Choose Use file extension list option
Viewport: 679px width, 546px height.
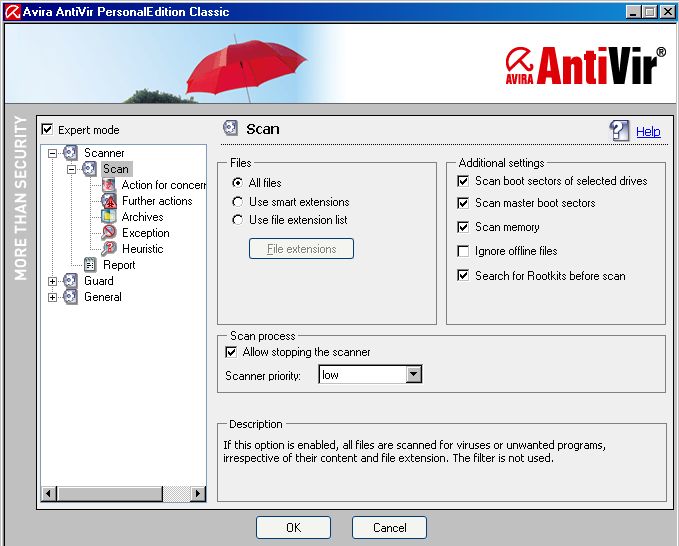coord(237,220)
